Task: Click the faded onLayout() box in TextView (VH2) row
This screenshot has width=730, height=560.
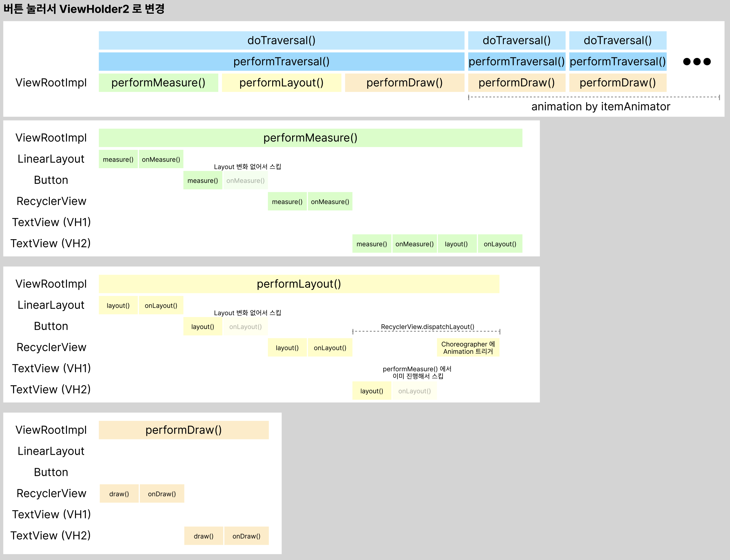Action: (x=414, y=391)
